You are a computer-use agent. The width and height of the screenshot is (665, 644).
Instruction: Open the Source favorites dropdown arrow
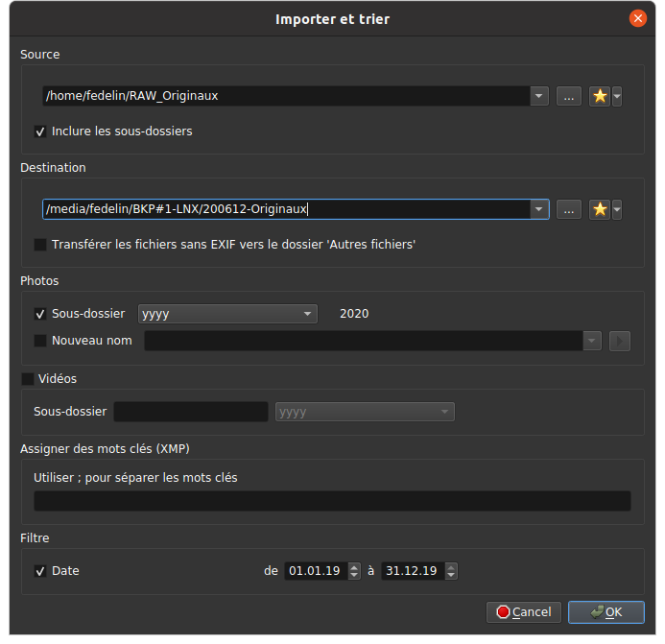point(617,96)
